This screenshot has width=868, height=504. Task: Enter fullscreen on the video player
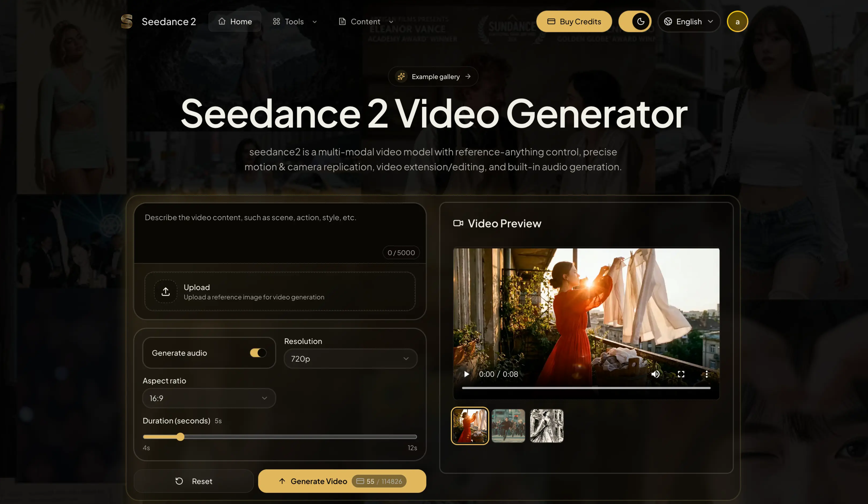[x=681, y=374]
